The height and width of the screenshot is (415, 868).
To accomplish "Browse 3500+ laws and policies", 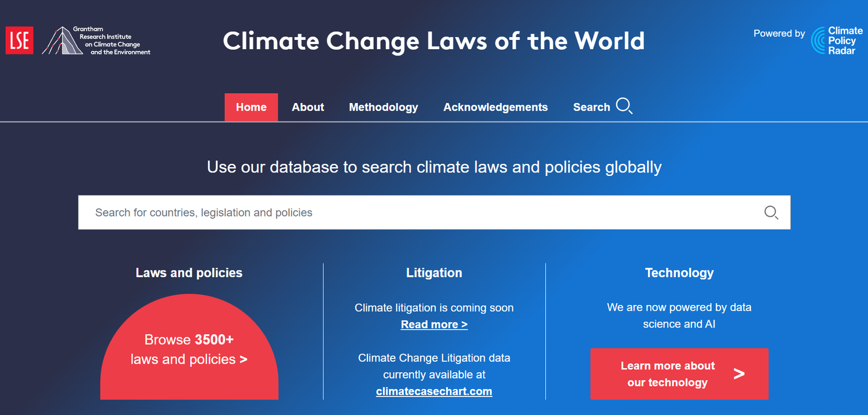I will point(189,347).
